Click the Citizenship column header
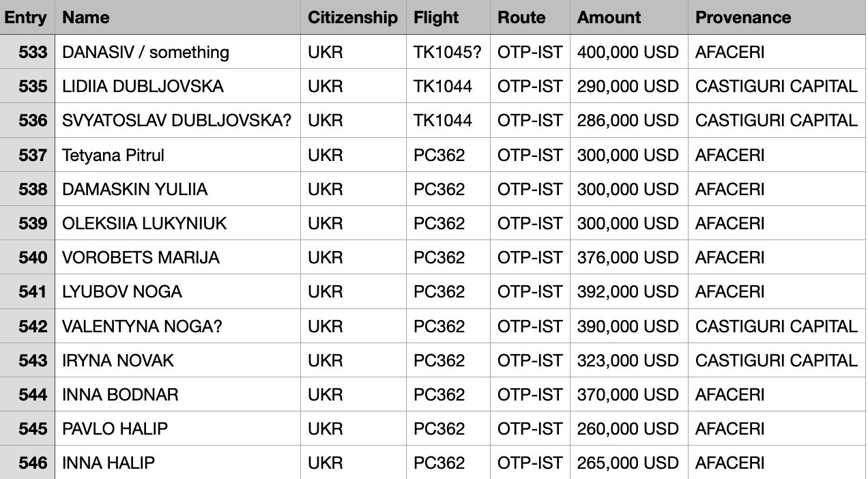Viewport: 868px width, 479px height. [353, 18]
